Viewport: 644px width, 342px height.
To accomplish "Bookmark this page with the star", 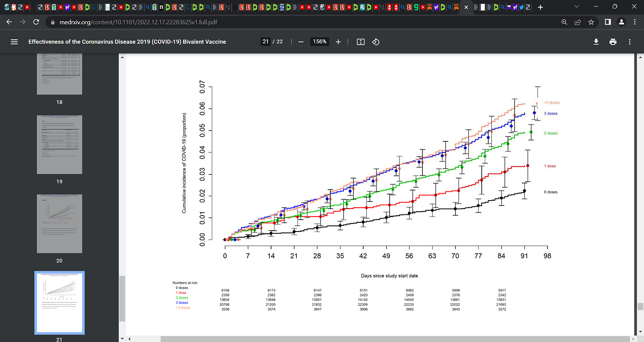I will click(592, 22).
